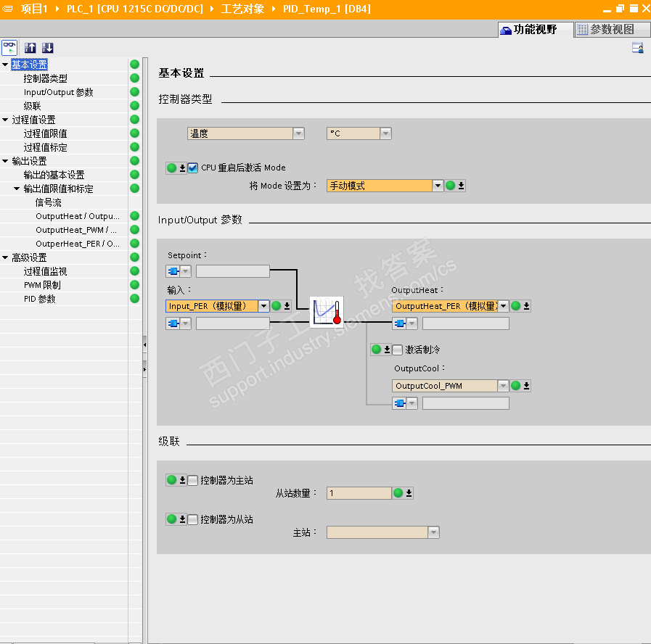Collapse the 高级设置 tree node
The width and height of the screenshot is (651, 644).
5,257
